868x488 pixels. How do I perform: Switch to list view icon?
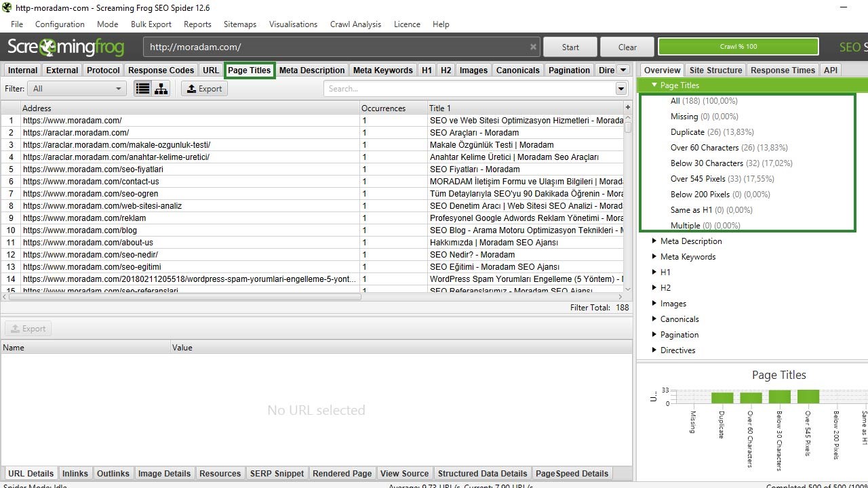[142, 89]
